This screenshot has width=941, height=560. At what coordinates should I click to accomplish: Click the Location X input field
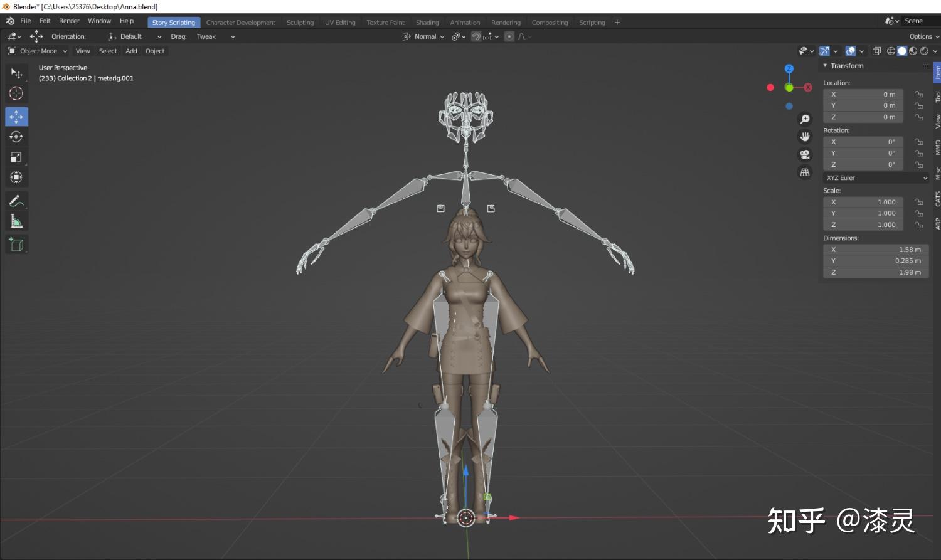(863, 94)
